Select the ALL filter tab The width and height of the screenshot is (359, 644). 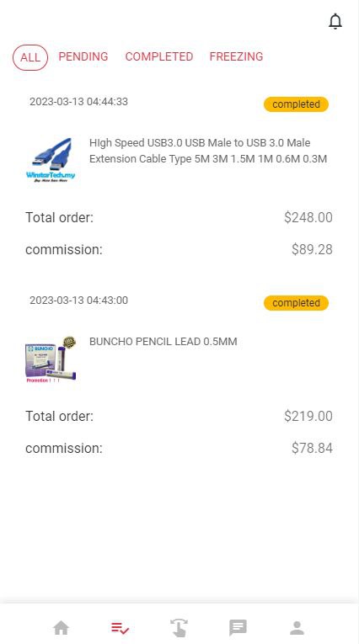click(30, 57)
